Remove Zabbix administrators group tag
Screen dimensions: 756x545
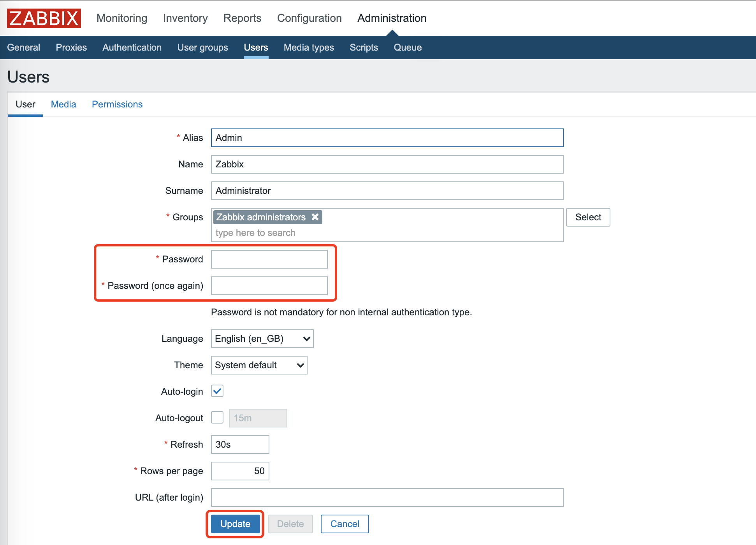click(x=317, y=217)
